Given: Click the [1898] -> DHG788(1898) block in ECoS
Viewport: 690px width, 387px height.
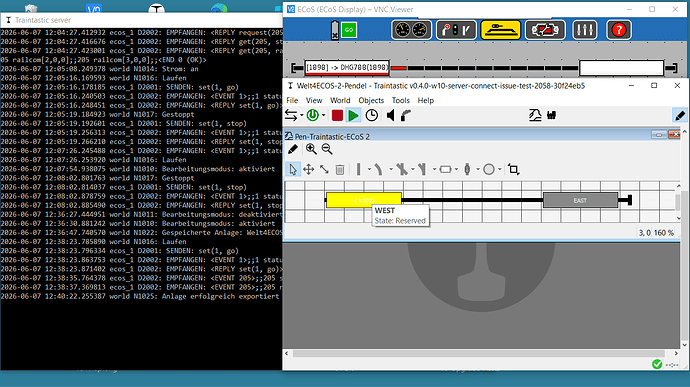Looking at the screenshot, I should [x=347, y=67].
